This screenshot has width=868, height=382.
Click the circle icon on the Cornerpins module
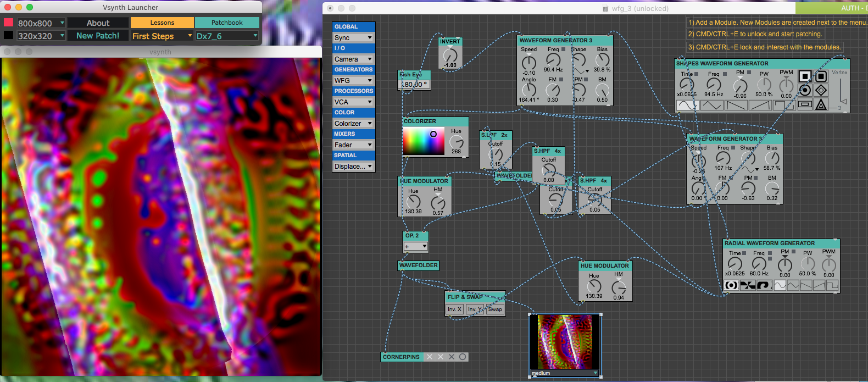[463, 357]
